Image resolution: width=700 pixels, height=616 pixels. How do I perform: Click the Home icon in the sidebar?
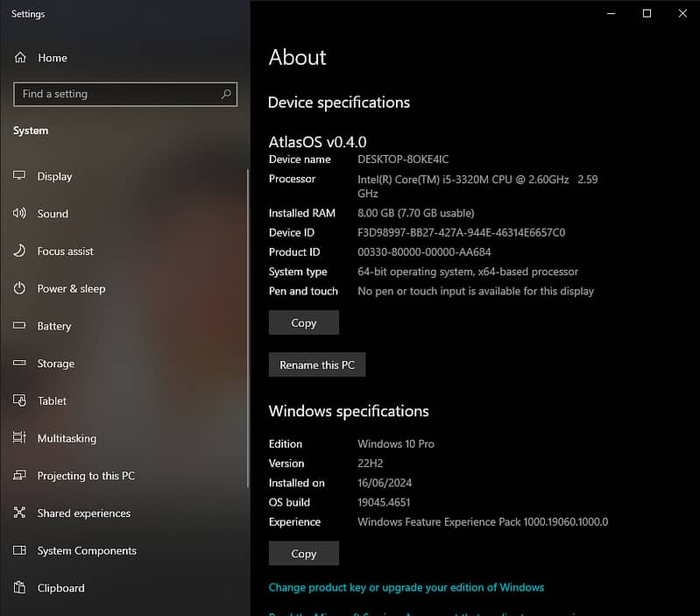tap(20, 58)
